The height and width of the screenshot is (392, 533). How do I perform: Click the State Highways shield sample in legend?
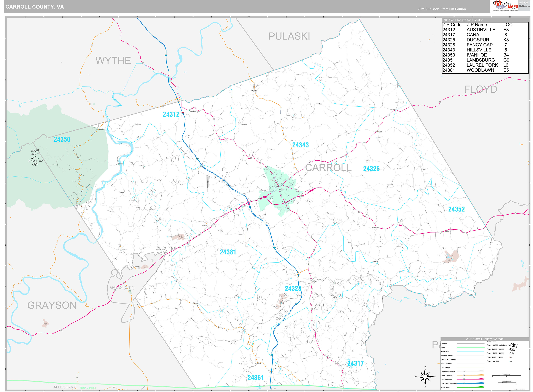(x=464, y=375)
